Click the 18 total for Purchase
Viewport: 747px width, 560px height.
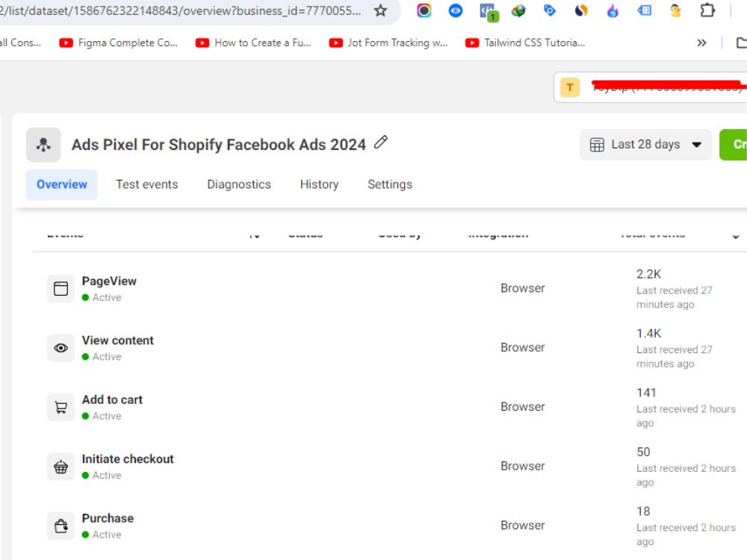pyautogui.click(x=644, y=511)
